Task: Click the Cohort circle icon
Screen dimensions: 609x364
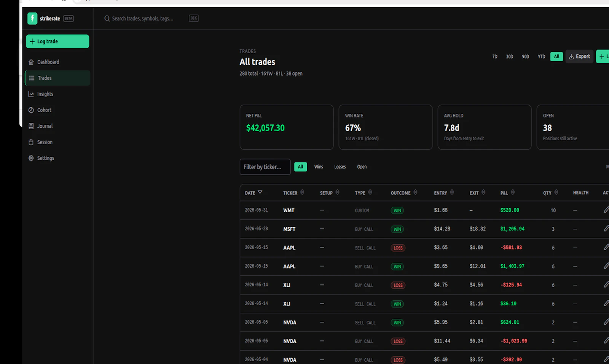Action: tap(31, 110)
